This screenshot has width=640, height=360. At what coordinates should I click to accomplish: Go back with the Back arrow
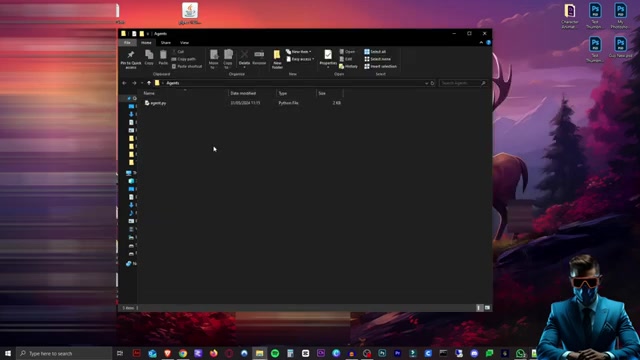[124, 83]
